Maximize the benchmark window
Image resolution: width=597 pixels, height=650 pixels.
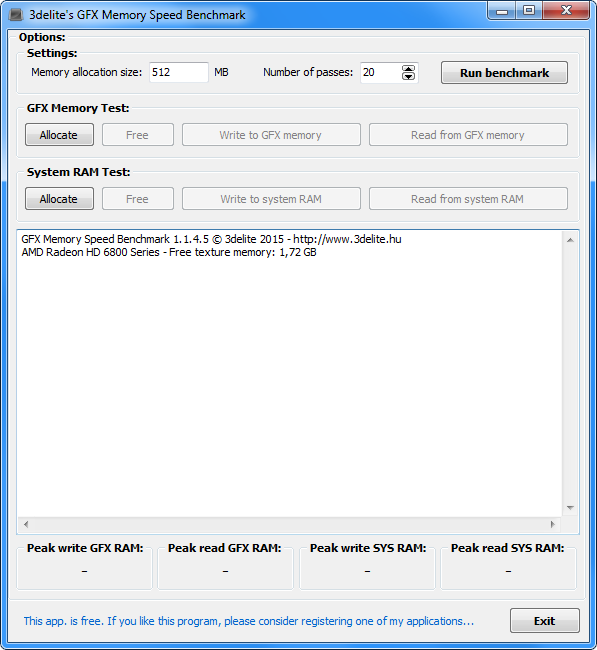[529, 10]
